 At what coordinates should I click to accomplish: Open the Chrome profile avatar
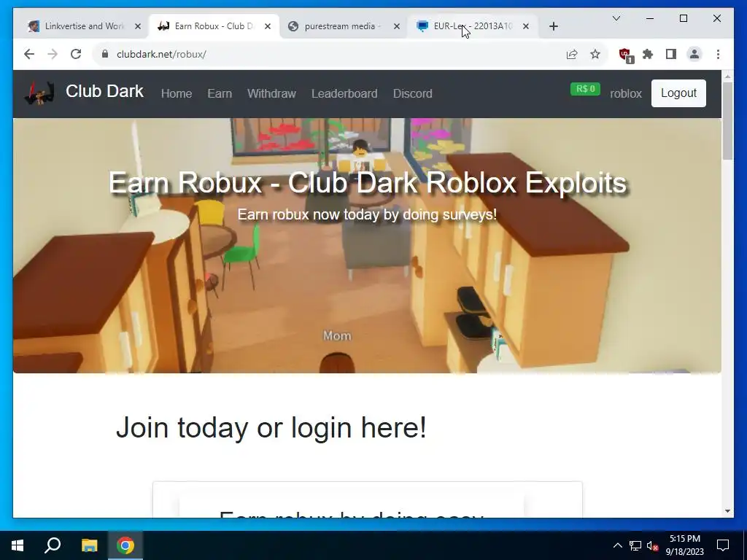tap(694, 54)
